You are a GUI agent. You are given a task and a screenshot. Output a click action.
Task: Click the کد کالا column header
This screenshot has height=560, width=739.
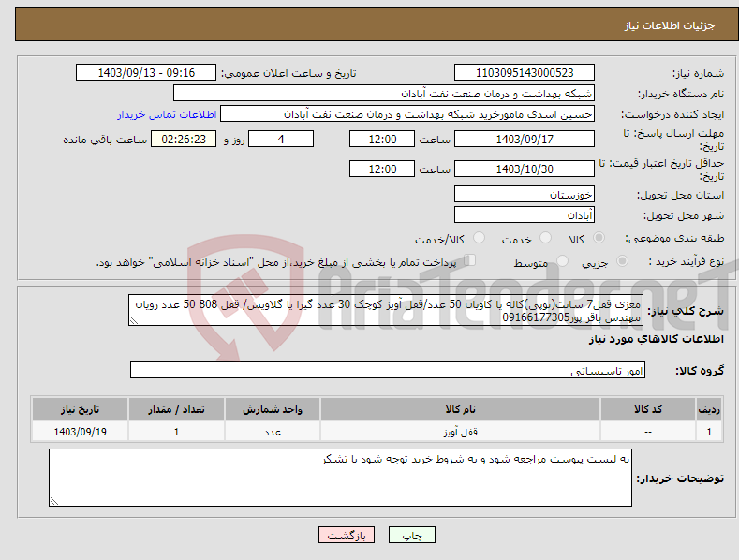tap(648, 409)
